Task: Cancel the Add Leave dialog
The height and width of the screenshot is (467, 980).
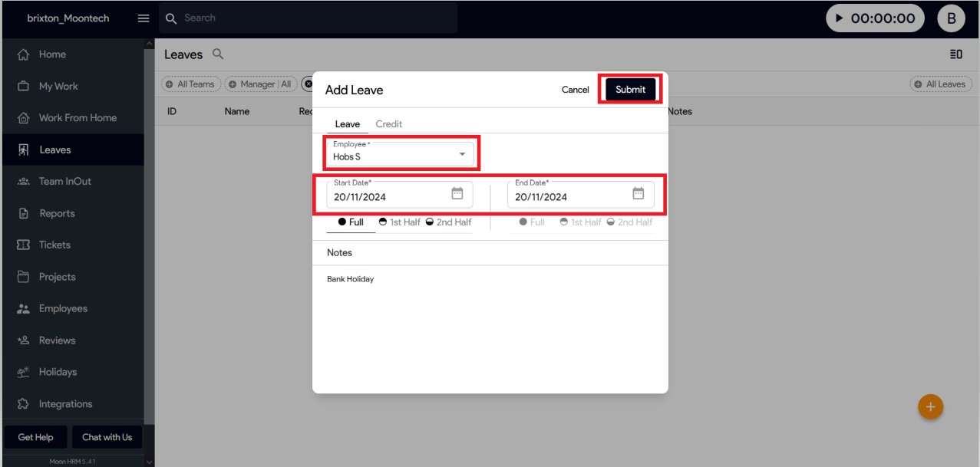Action: coord(575,90)
